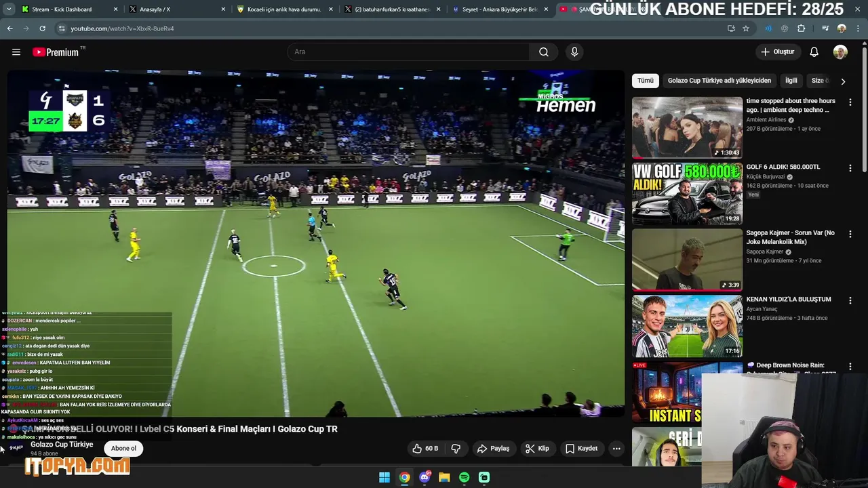Click the Ara search input field
Image resolution: width=868 pixels, height=488 pixels.
click(x=409, y=52)
